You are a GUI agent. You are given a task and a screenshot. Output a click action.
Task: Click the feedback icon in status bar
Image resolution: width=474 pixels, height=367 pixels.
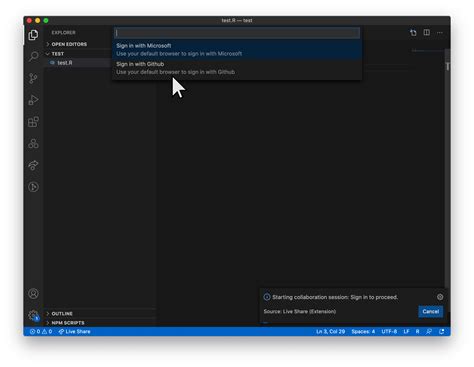429,332
